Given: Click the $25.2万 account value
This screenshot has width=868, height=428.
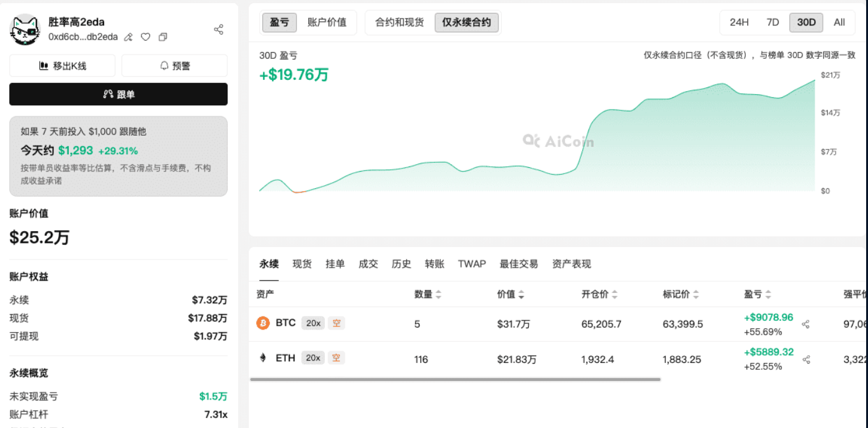Looking at the screenshot, I should tap(39, 237).
